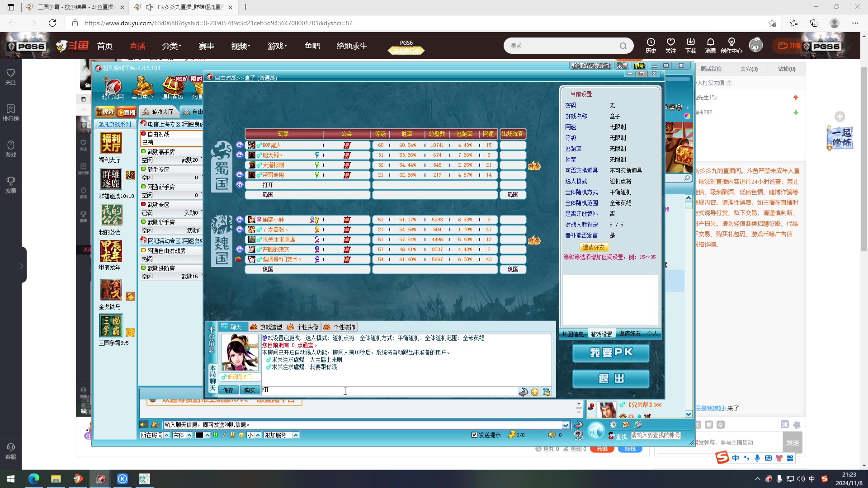
Task: Open 视频 dropdown in Douyu nav
Action: [241, 46]
